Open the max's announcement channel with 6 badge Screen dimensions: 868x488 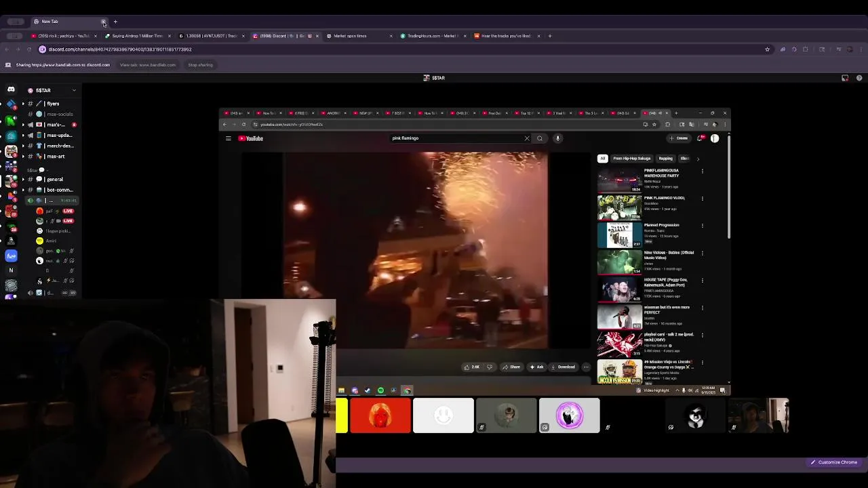pyautogui.click(x=52, y=125)
